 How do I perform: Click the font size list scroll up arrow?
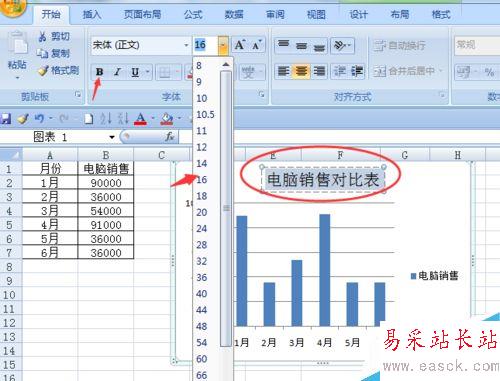[x=226, y=64]
